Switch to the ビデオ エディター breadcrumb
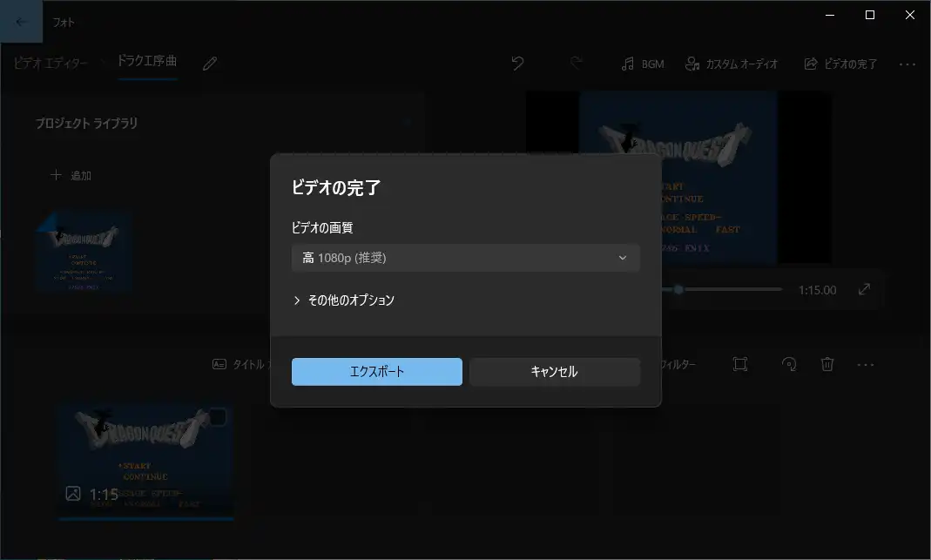This screenshot has width=931, height=560. coord(50,62)
